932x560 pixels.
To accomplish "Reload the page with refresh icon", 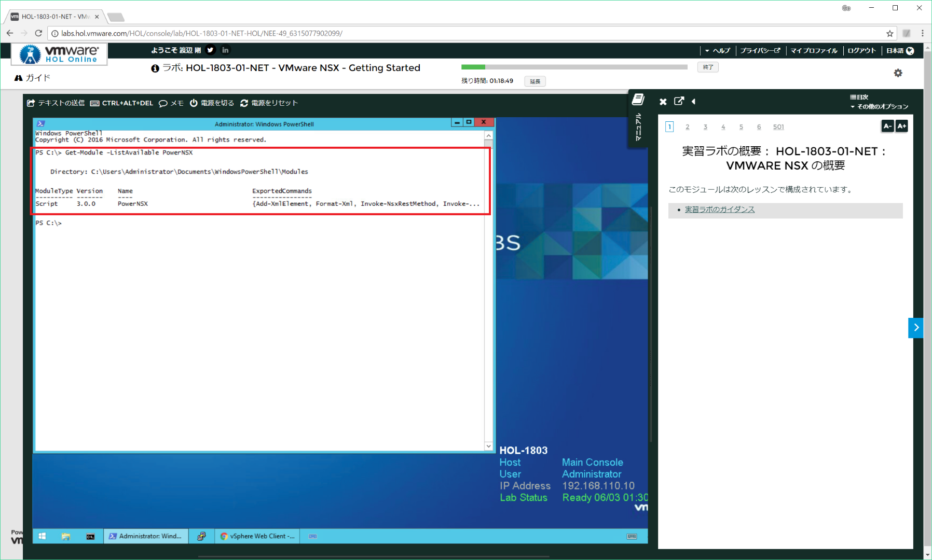I will point(38,33).
